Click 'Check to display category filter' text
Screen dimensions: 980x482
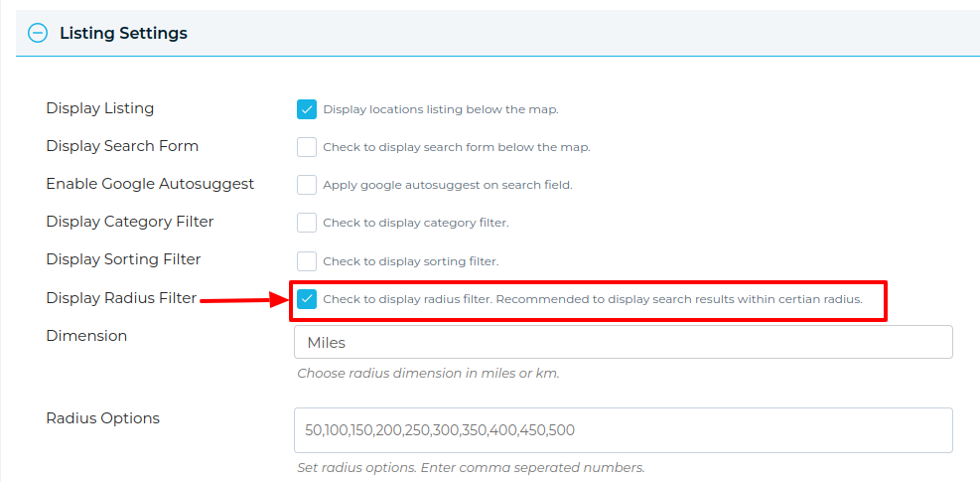pyautogui.click(x=416, y=223)
